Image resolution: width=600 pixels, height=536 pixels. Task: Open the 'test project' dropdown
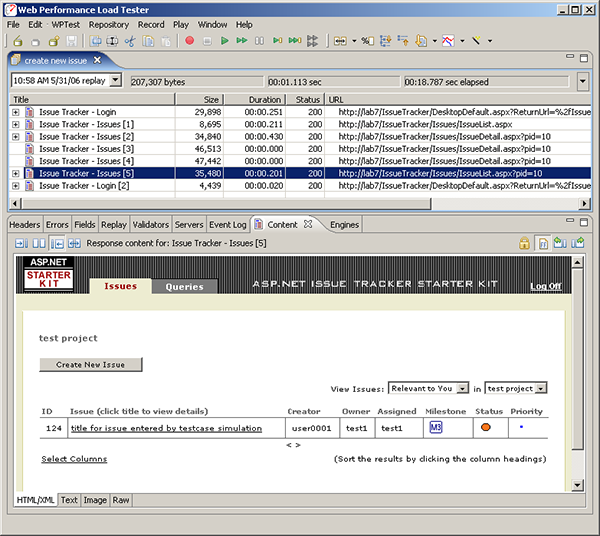(x=541, y=388)
